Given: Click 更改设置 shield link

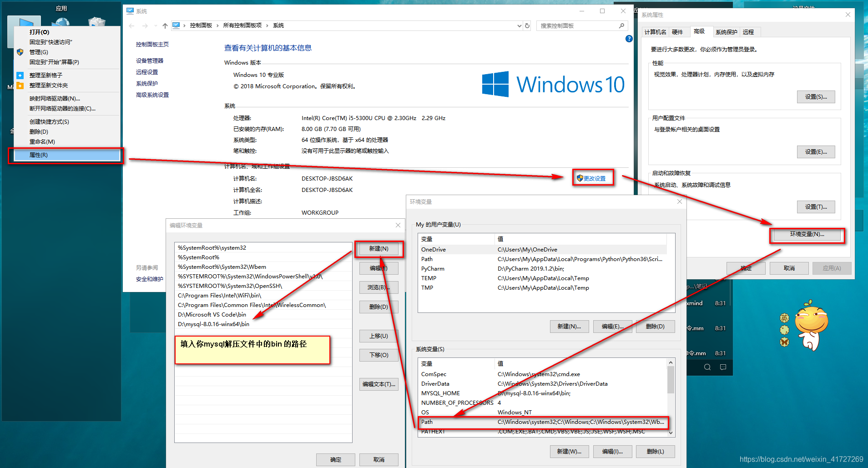Looking at the screenshot, I should point(591,178).
